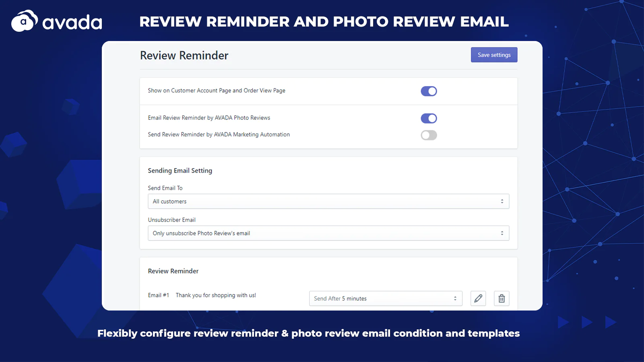Viewport: 644px width, 362px height.
Task: Click the 'Email #1' label
Action: [x=159, y=295]
